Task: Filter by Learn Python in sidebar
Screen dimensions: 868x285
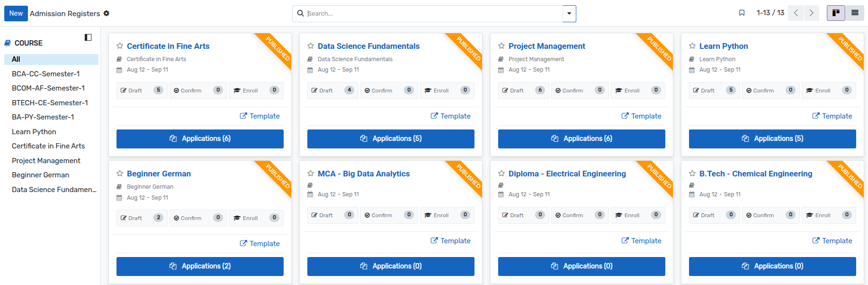Action: point(51,132)
